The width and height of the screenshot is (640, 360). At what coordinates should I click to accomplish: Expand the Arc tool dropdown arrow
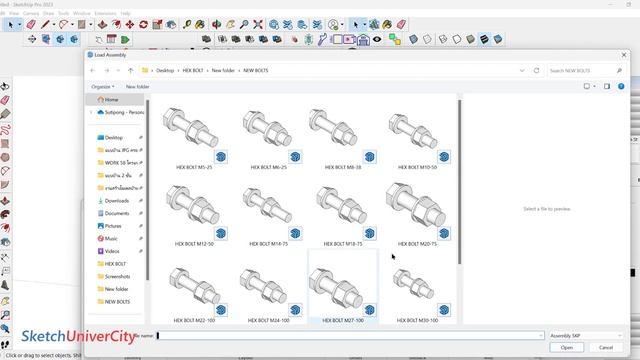(72, 25)
